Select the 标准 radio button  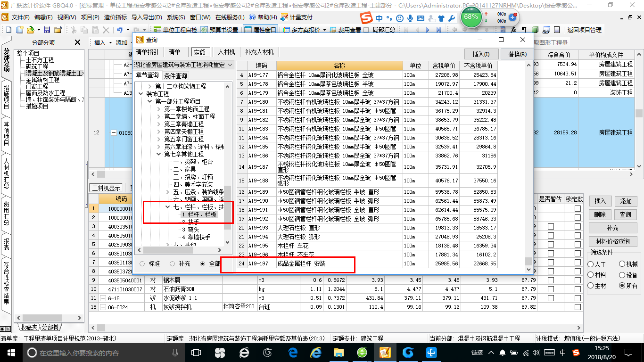[143, 264]
